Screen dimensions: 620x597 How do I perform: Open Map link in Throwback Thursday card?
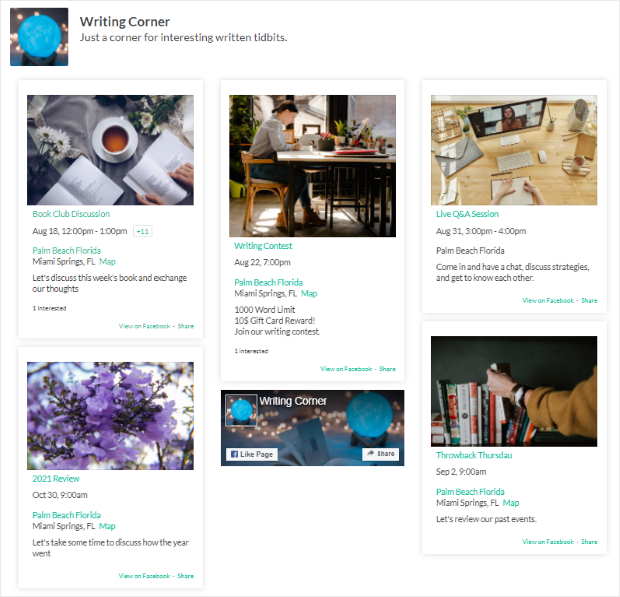(x=511, y=503)
